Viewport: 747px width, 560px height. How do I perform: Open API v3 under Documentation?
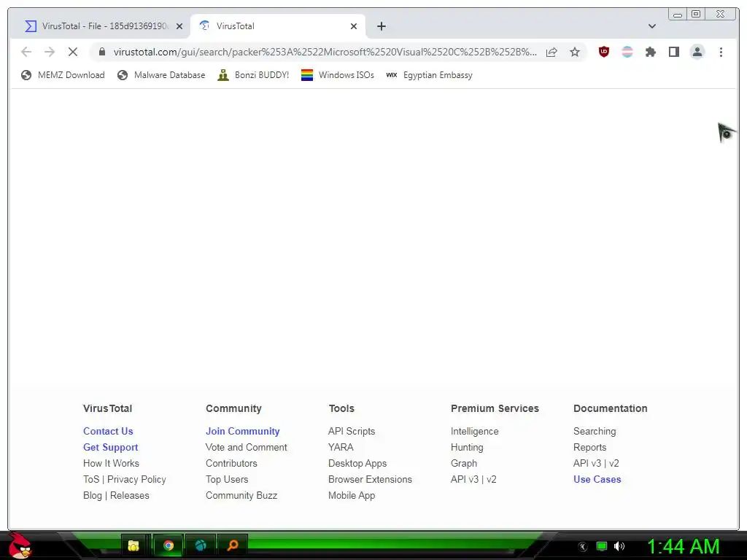(x=587, y=463)
